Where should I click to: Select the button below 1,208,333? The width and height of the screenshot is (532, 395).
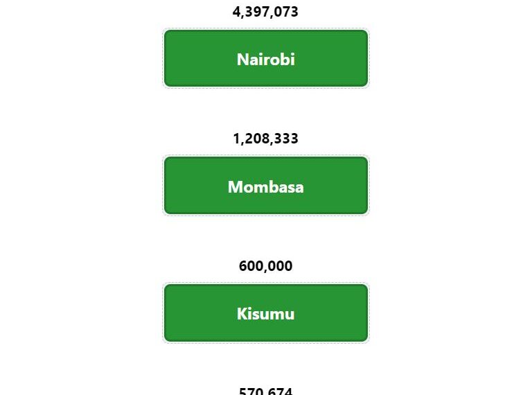pyautogui.click(x=266, y=186)
